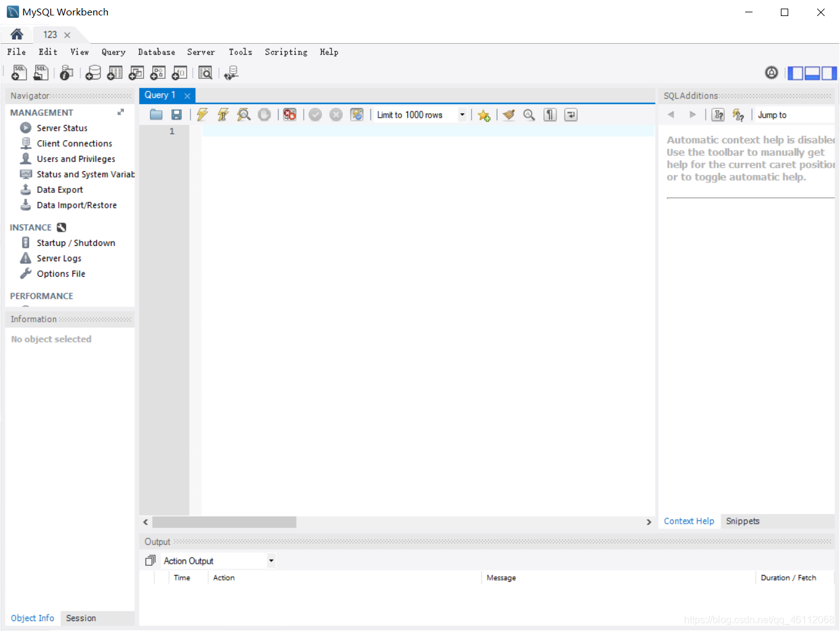Expand the Navigator panel to full size

(121, 112)
